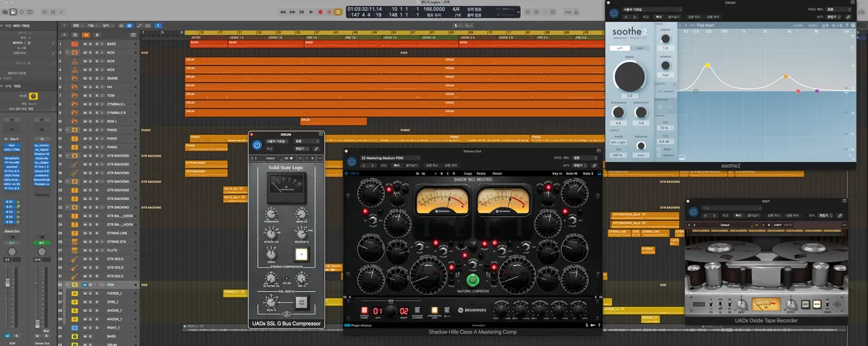The image size is (868, 346).
Task: Select bank B in Shadow Hills toolbar
Action: [442, 173]
